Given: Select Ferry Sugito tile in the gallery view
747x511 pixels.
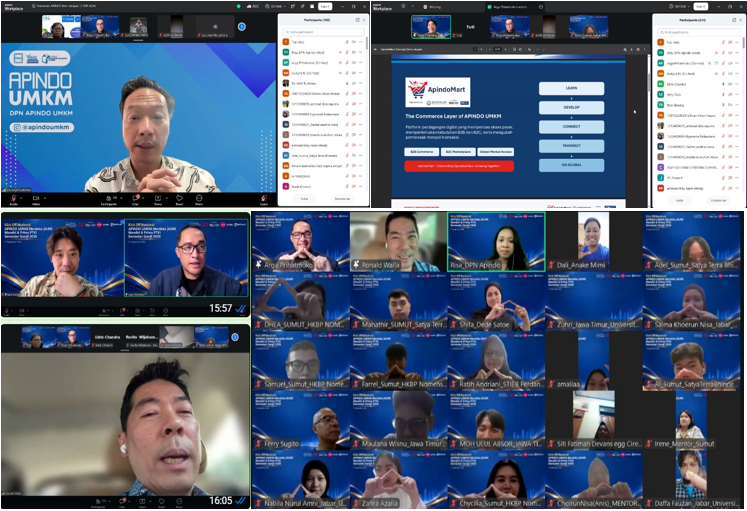Looking at the screenshot, I should click(301, 421).
